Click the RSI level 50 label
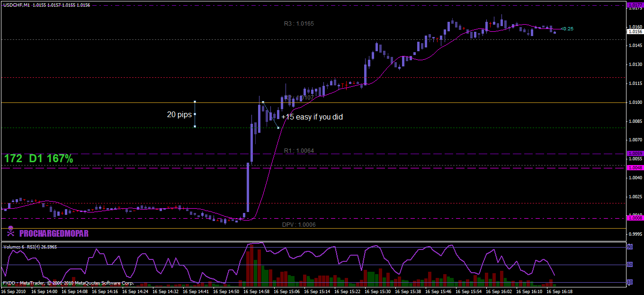The width and height of the screenshot is (644, 295). click(630, 265)
